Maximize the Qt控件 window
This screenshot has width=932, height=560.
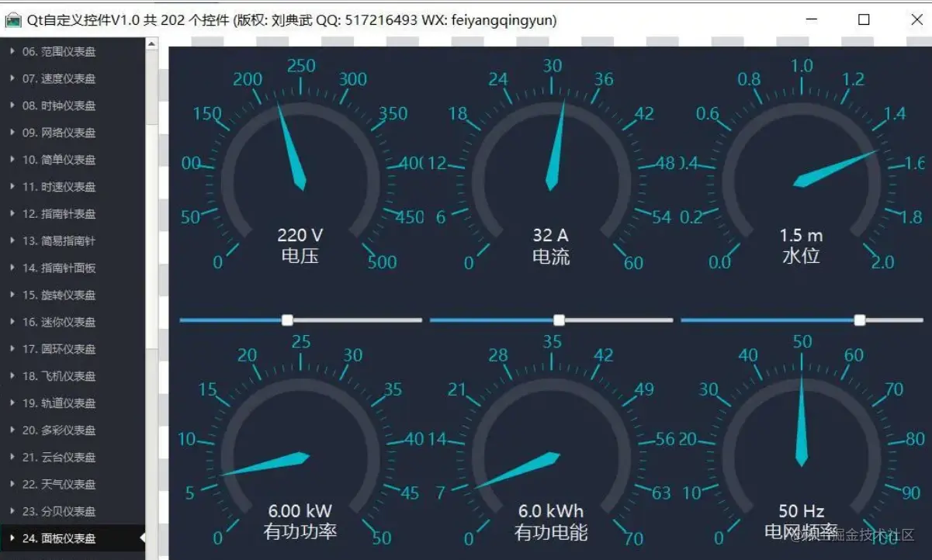tap(864, 20)
